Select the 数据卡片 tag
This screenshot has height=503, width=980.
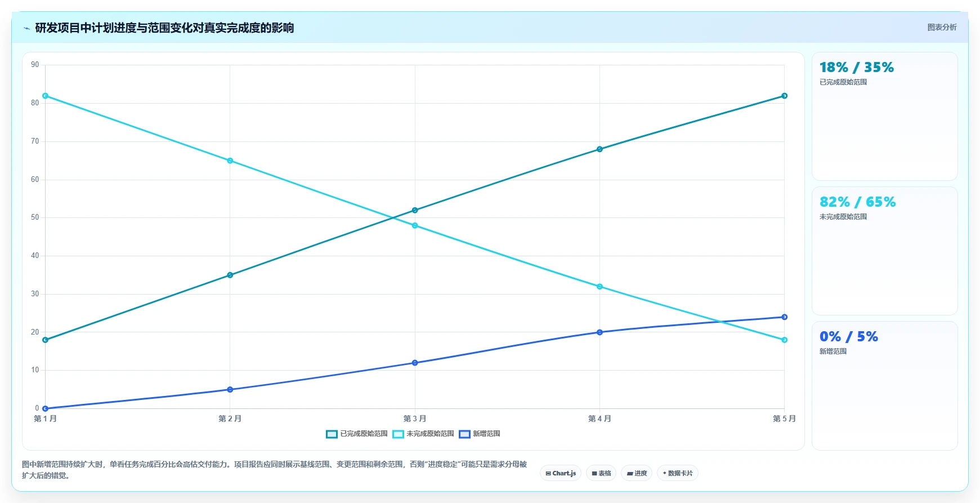(678, 473)
